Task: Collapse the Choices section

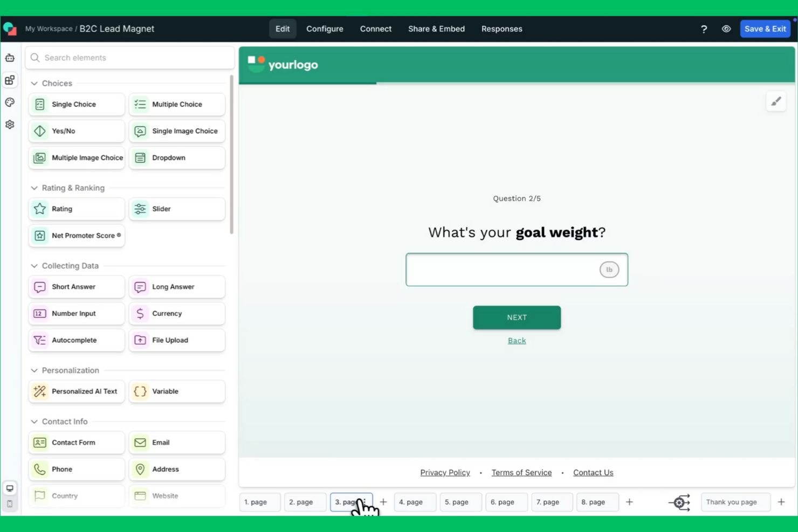Action: pos(33,83)
